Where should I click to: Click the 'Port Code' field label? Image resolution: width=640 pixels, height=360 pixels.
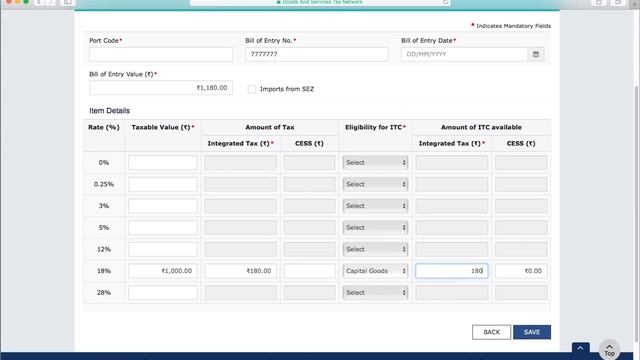click(104, 40)
